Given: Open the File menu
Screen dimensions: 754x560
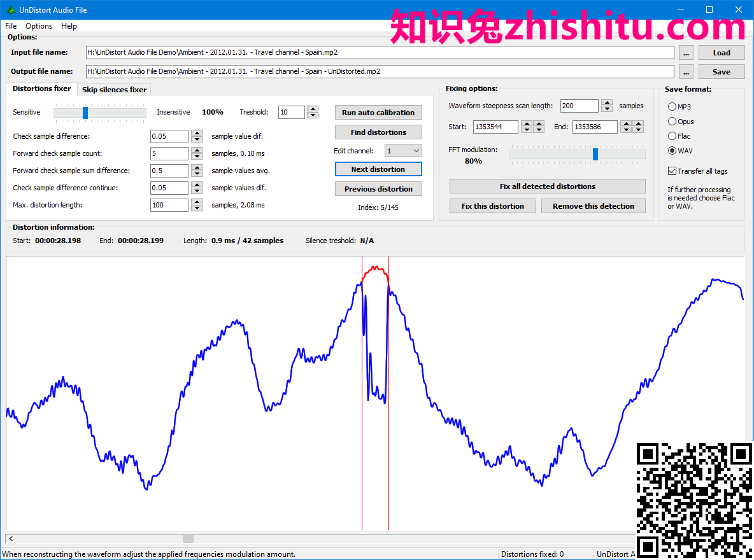Looking at the screenshot, I should click(11, 26).
